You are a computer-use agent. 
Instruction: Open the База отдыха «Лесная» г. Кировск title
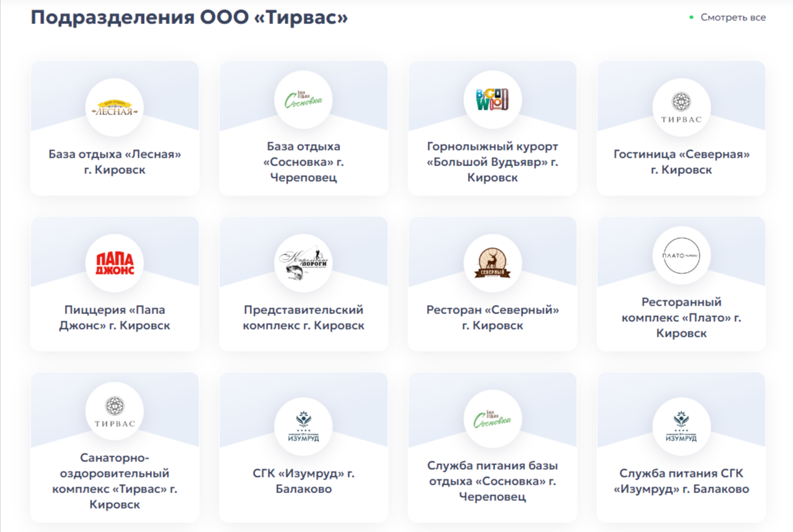[x=114, y=162]
